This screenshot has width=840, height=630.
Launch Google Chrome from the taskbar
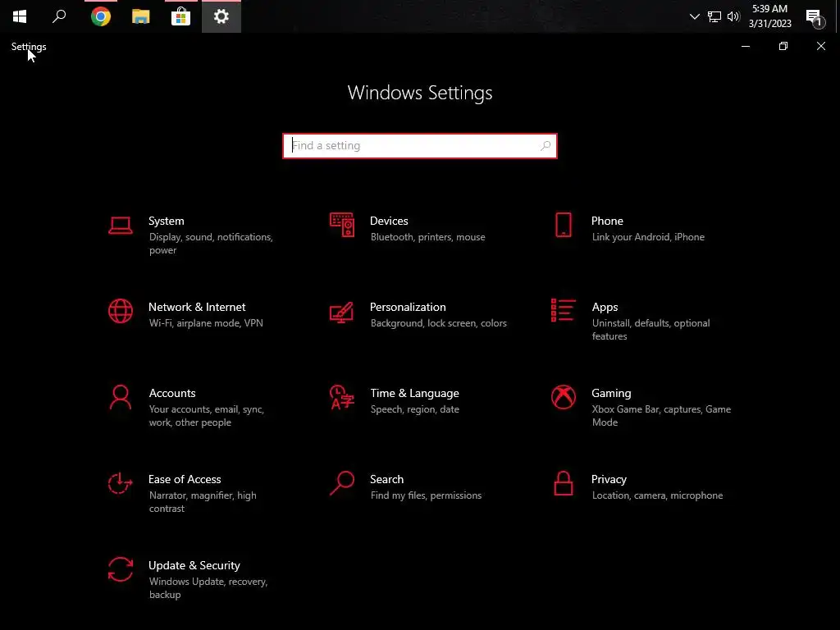(x=101, y=16)
